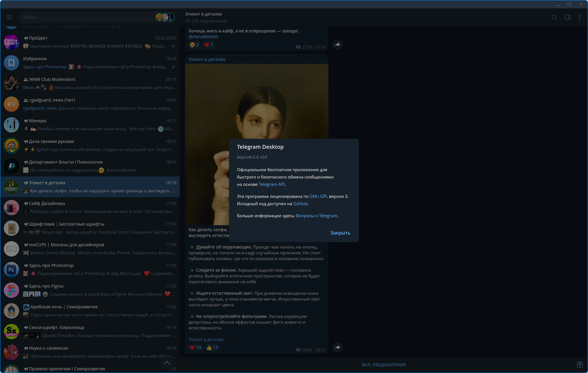Screen dimensions: 588x373
Task: Toggle thumbs-up reaction with 11 count
Action: [212, 348]
